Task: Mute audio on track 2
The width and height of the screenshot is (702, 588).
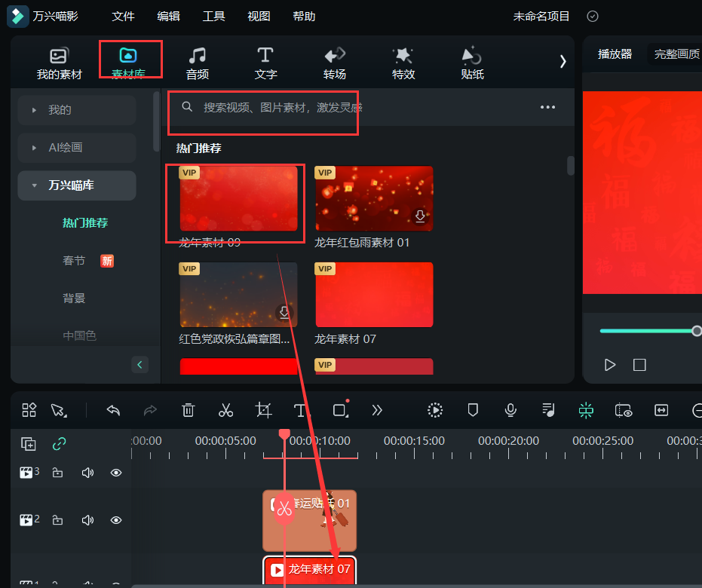Action: (87, 520)
